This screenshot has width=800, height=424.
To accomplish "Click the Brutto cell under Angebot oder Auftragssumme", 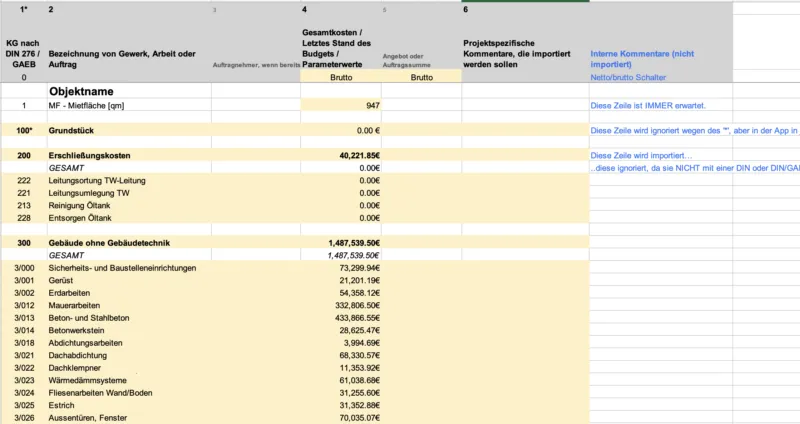I will 421,77.
